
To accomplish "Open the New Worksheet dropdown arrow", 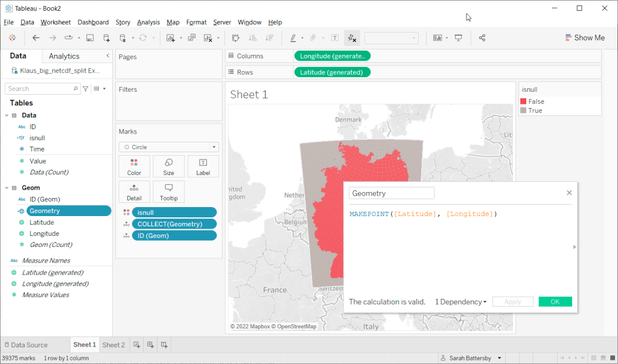I will 181,38.
